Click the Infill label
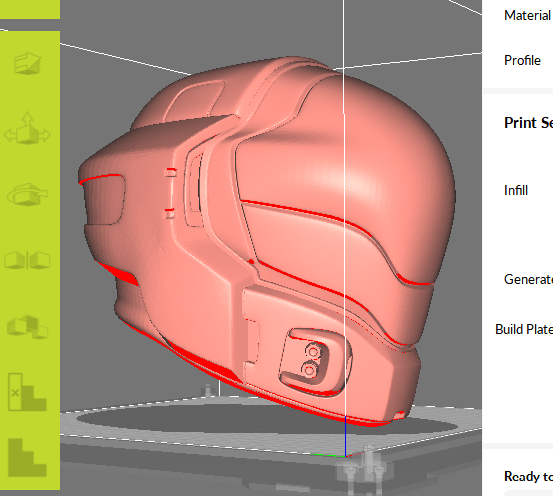Screen dimensions: 553x496 (516, 190)
